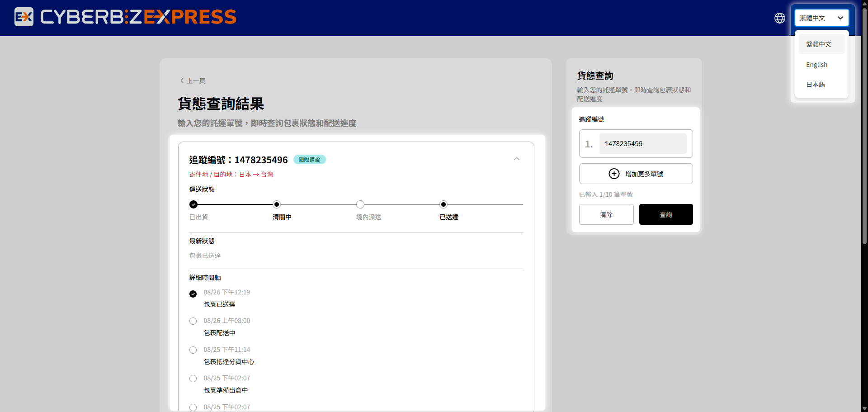This screenshot has width=868, height=412.
Task: Click the 境內派送 progress step marker
Action: tap(360, 204)
